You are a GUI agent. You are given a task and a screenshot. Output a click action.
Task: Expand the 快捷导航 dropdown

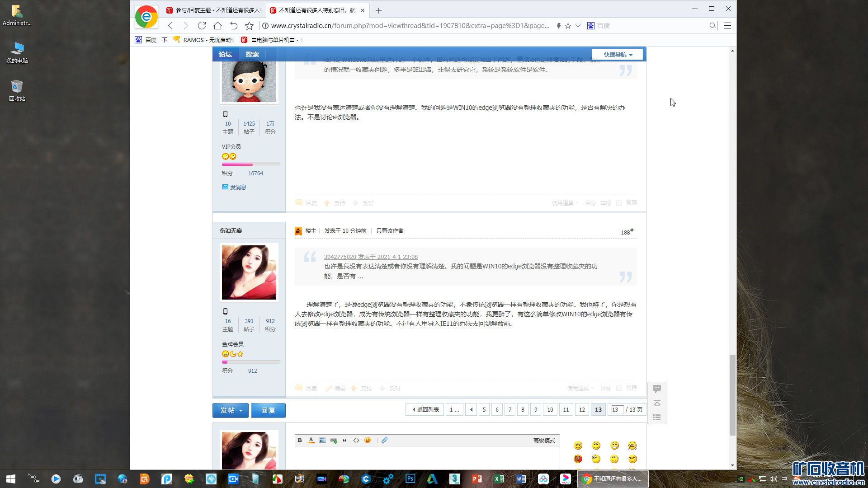617,54
